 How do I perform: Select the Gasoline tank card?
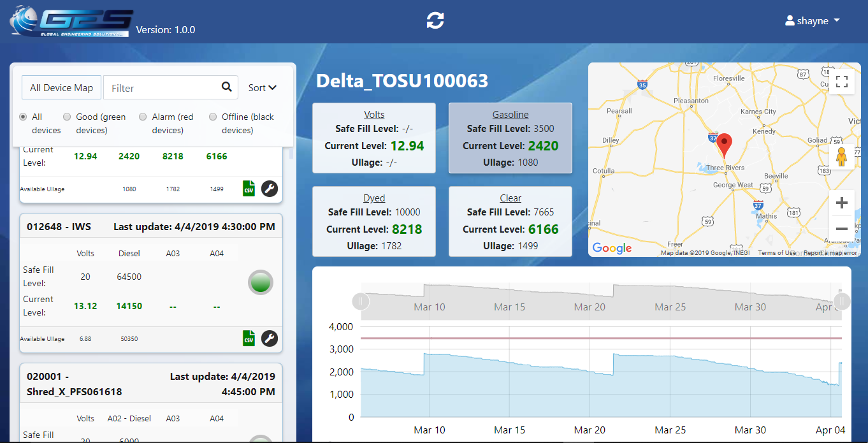click(510, 138)
